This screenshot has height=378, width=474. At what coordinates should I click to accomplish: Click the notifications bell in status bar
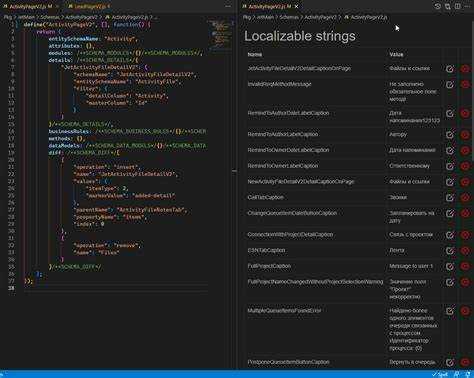click(x=468, y=374)
